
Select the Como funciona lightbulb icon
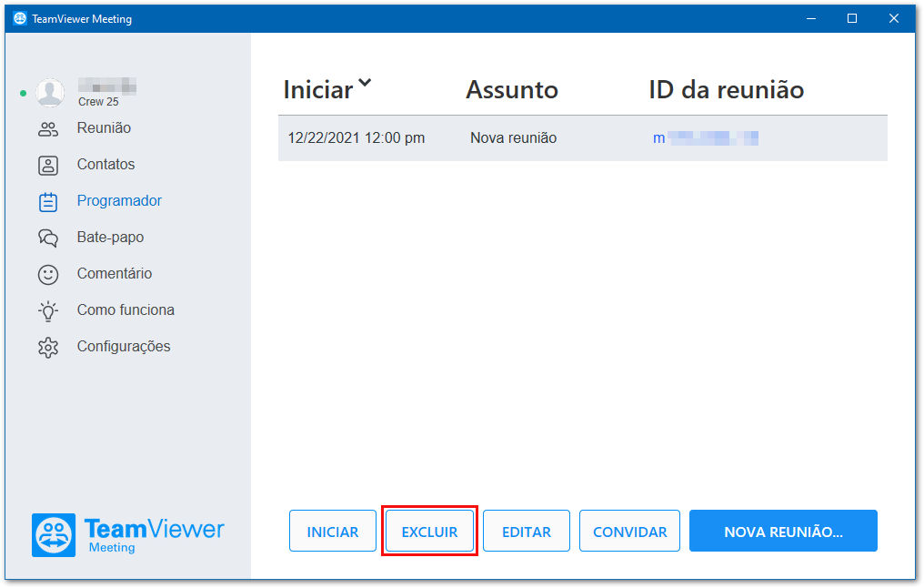[x=48, y=311]
